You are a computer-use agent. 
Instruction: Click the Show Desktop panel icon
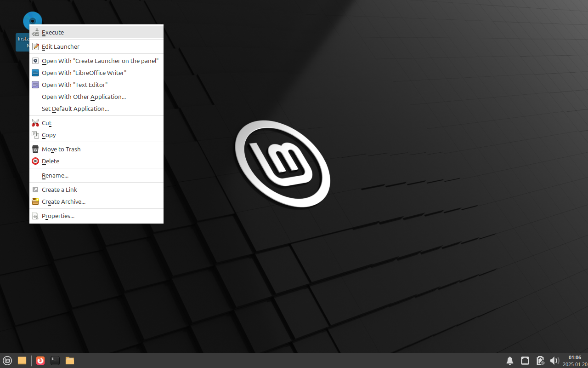pyautogui.click(x=22, y=361)
